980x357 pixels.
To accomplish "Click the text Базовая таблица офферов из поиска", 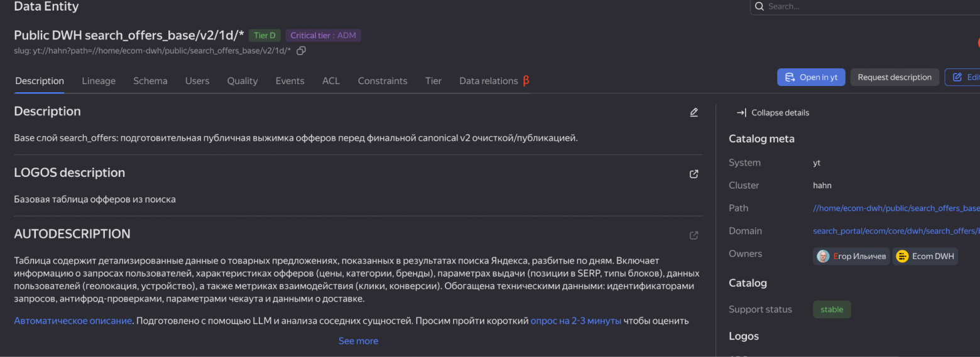I will click(95, 200).
